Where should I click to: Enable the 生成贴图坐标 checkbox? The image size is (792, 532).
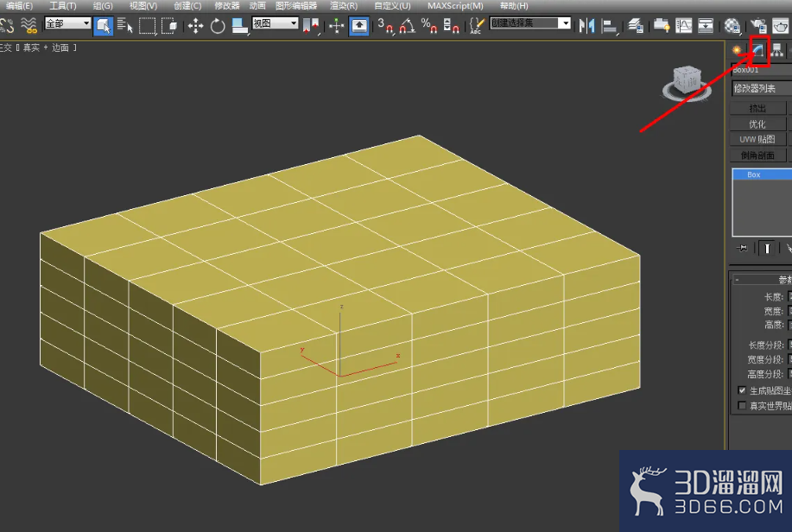tap(740, 389)
